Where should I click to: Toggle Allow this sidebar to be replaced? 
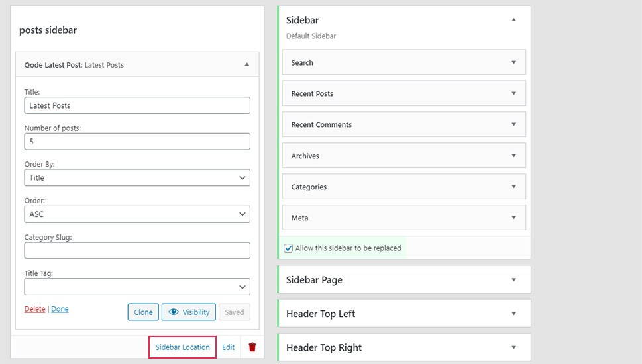tap(288, 248)
